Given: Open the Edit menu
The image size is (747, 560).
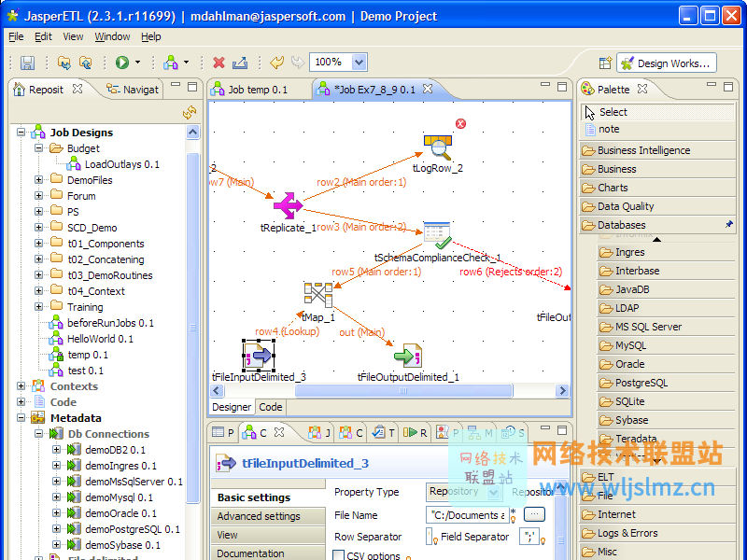Looking at the screenshot, I should tap(43, 36).
